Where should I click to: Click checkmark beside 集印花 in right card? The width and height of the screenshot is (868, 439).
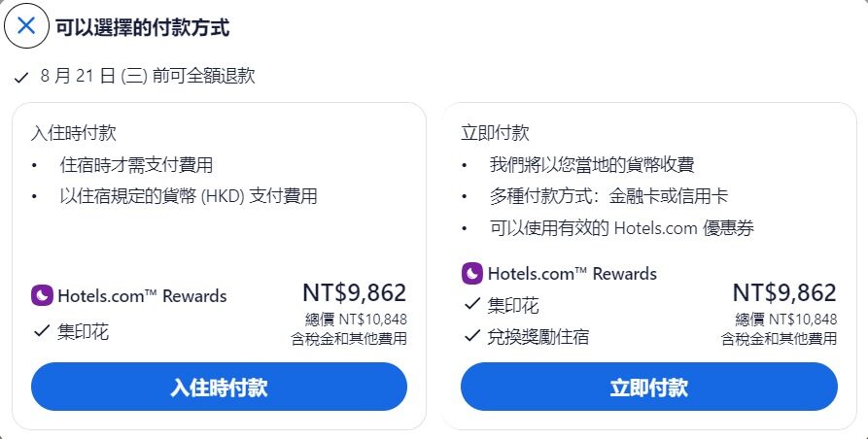tap(472, 304)
